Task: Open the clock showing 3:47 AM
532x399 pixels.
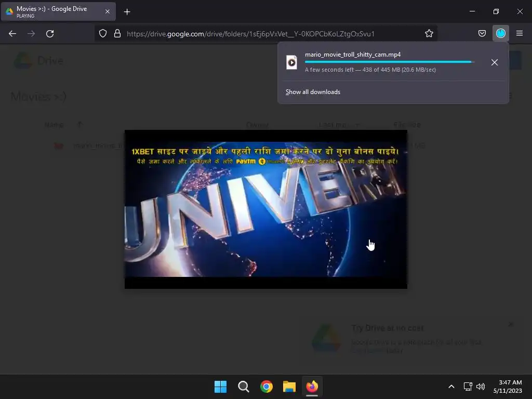Action: coord(508,387)
